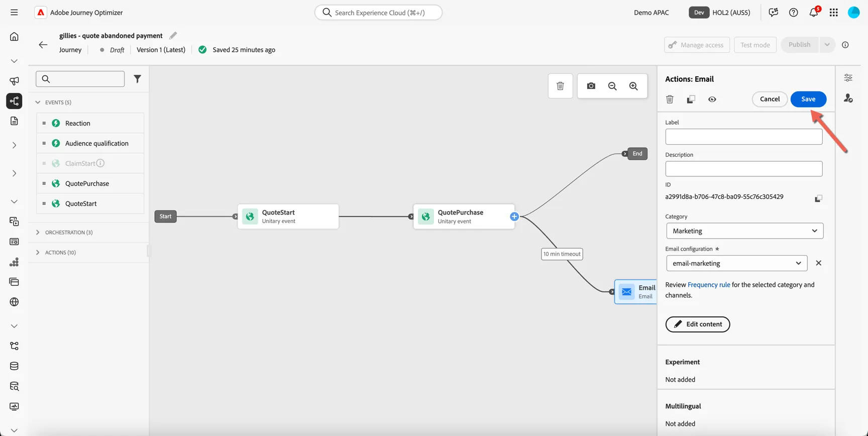
Task: Go to Home in left sidebar
Action: 14,37
